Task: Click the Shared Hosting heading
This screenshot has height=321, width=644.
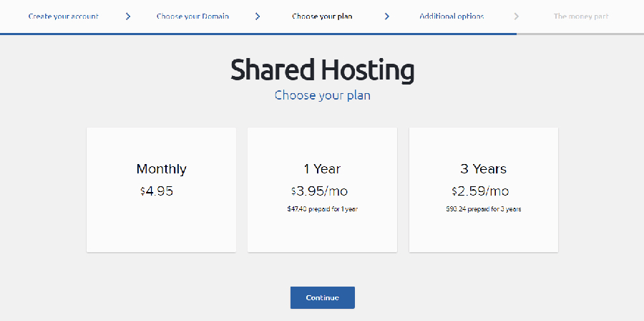Action: pyautogui.click(x=322, y=70)
